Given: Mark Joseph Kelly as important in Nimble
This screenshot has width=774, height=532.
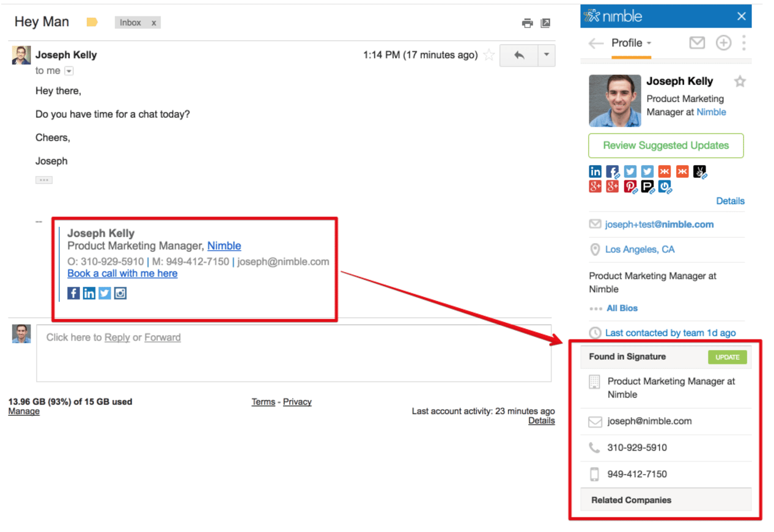Looking at the screenshot, I should coord(740,81).
